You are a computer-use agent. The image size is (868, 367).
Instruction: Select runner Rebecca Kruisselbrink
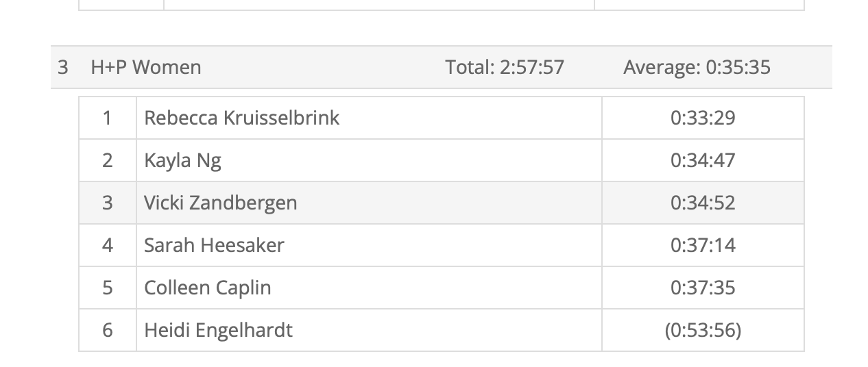(x=241, y=118)
